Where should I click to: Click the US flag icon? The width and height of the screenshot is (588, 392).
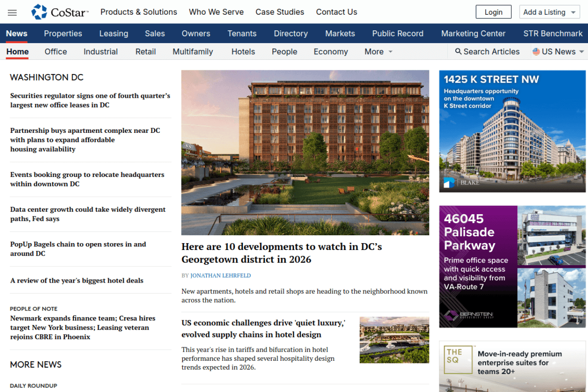536,51
